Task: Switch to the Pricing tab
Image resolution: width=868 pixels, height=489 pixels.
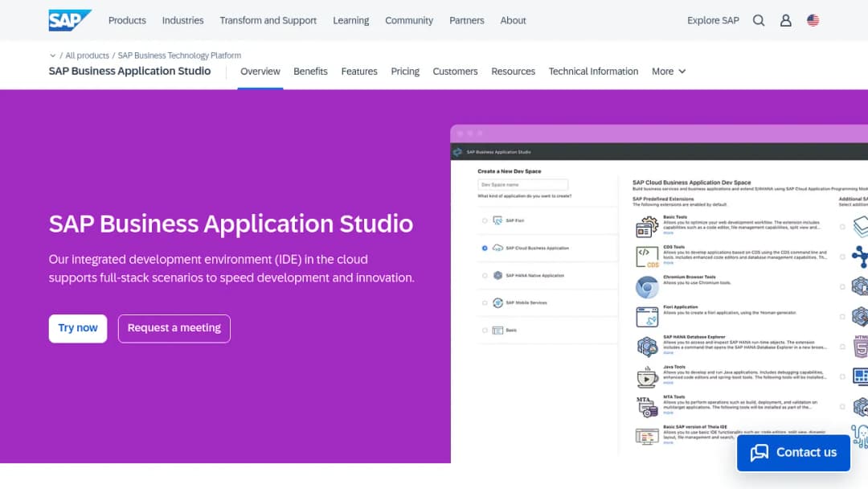Action: click(x=405, y=72)
